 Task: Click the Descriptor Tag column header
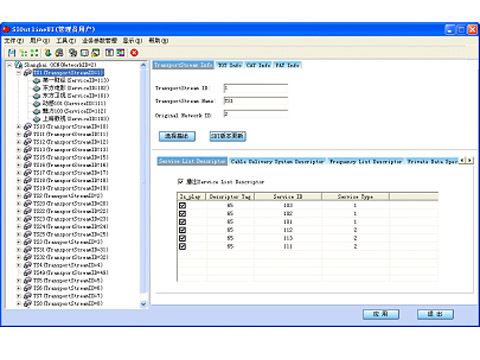(x=230, y=197)
